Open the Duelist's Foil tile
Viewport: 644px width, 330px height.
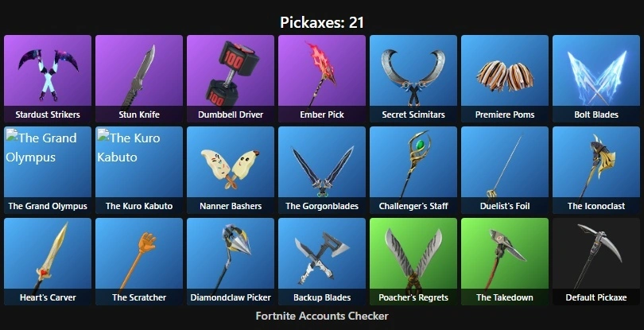(505, 170)
